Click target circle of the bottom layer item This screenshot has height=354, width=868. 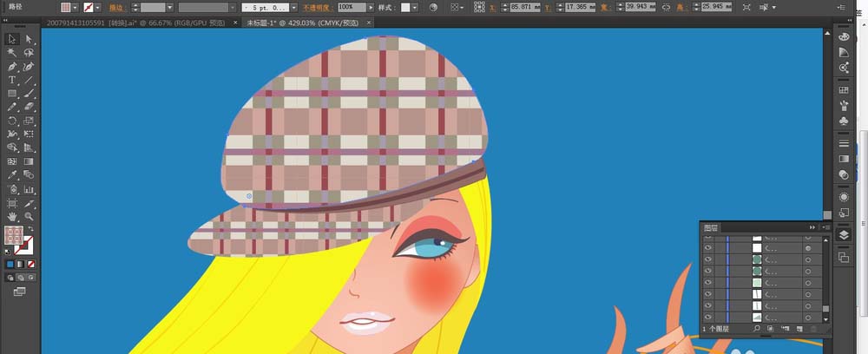click(808, 318)
